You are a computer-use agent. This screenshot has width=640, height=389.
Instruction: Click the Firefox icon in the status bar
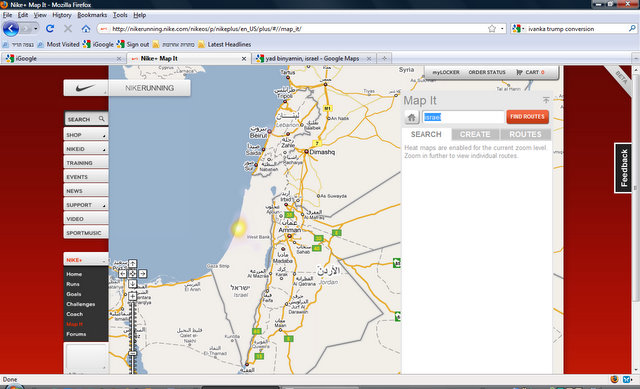[614, 379]
